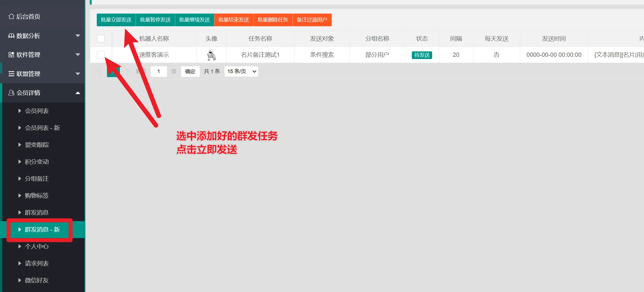The image size is (644, 292).
Task: Click the 每天发送 column header
Action: pyautogui.click(x=496, y=39)
